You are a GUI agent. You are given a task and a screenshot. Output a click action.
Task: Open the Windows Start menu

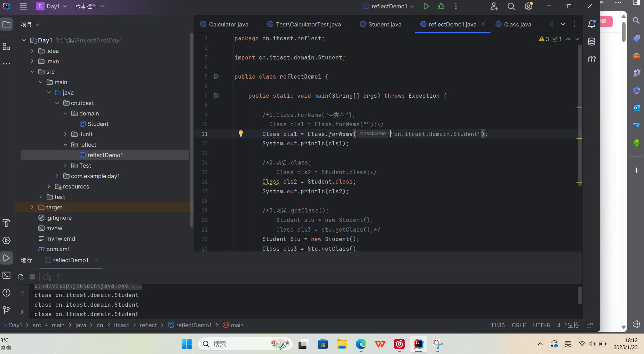[x=186, y=344]
